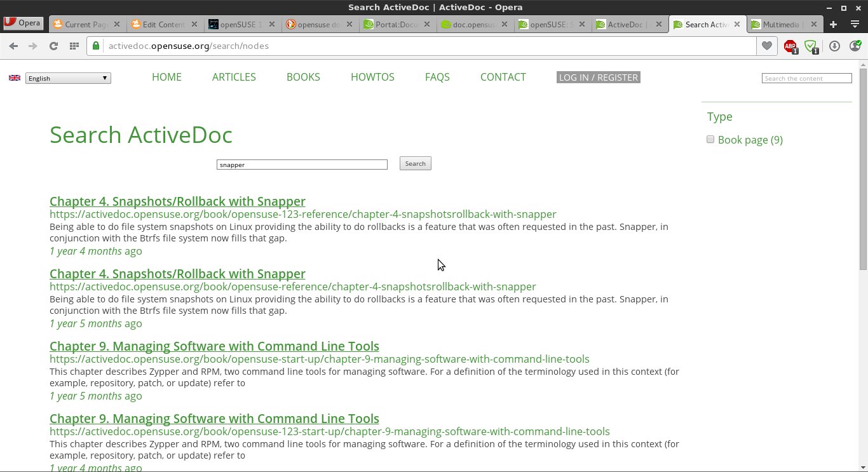This screenshot has height=472, width=868.
Task: Open the Book page (9) filter link
Action: coord(750,140)
